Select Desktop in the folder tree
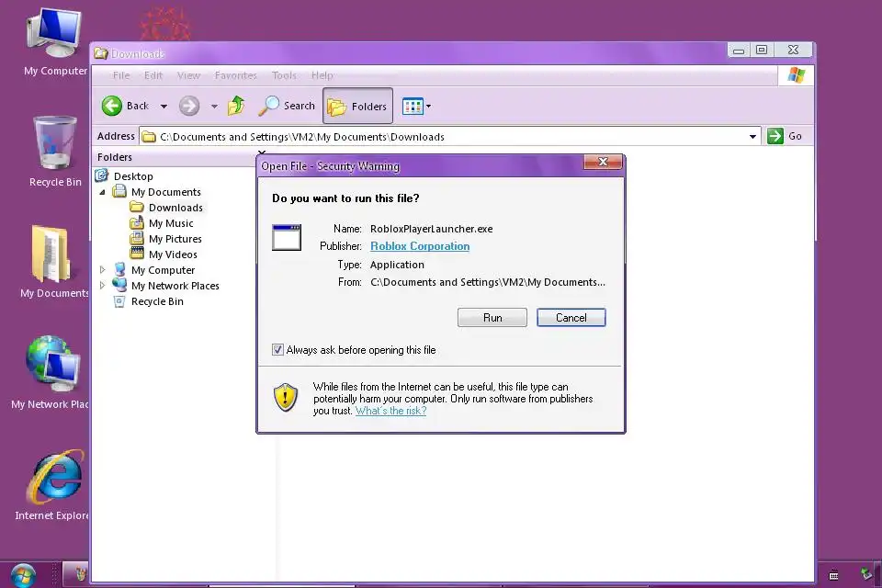Viewport: 882px width, 588px height. click(133, 176)
